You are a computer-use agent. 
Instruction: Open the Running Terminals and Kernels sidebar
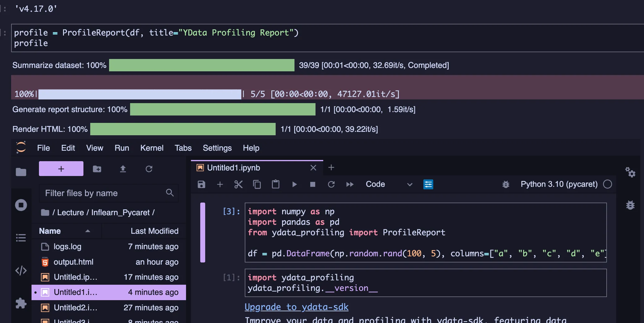[x=21, y=205]
